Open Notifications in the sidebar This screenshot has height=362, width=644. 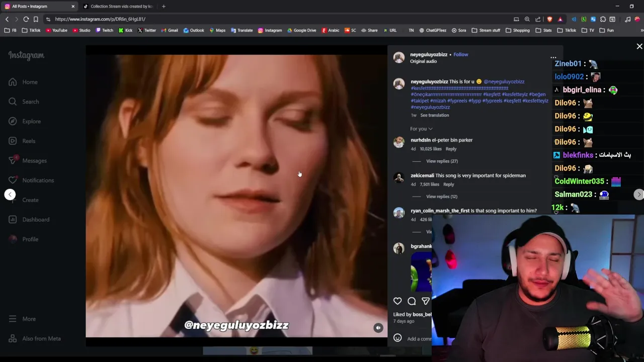[31, 180]
